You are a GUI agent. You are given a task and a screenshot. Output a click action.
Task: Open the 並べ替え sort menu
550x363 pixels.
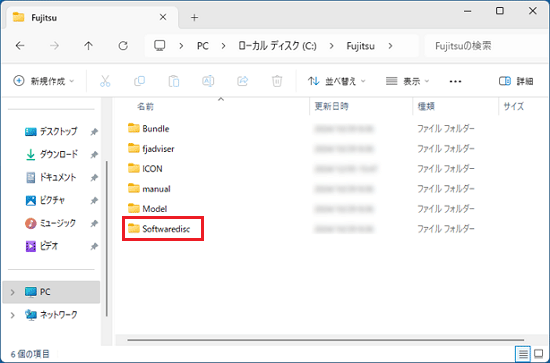336,81
